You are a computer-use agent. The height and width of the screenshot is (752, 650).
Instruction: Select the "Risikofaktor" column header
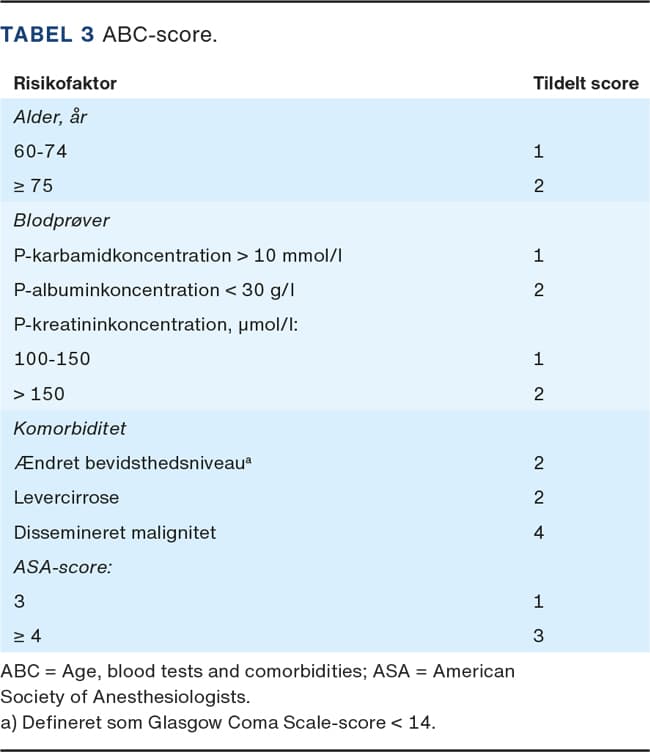64,84
